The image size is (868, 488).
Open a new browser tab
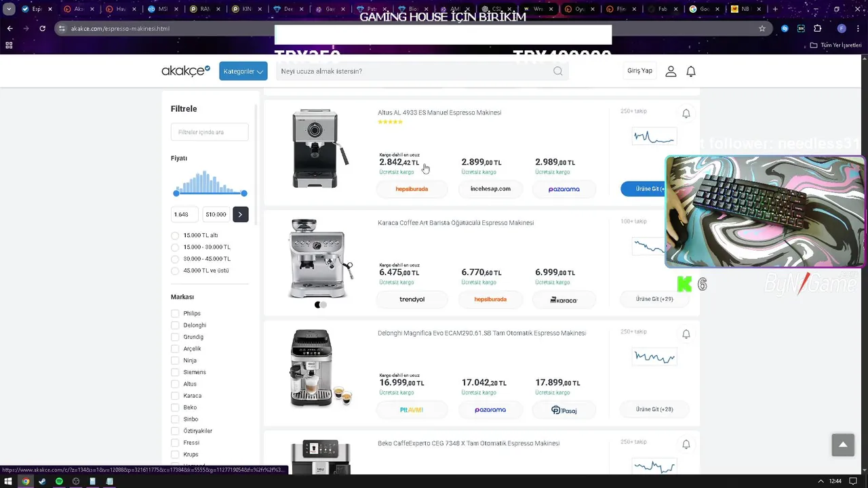[x=776, y=9]
